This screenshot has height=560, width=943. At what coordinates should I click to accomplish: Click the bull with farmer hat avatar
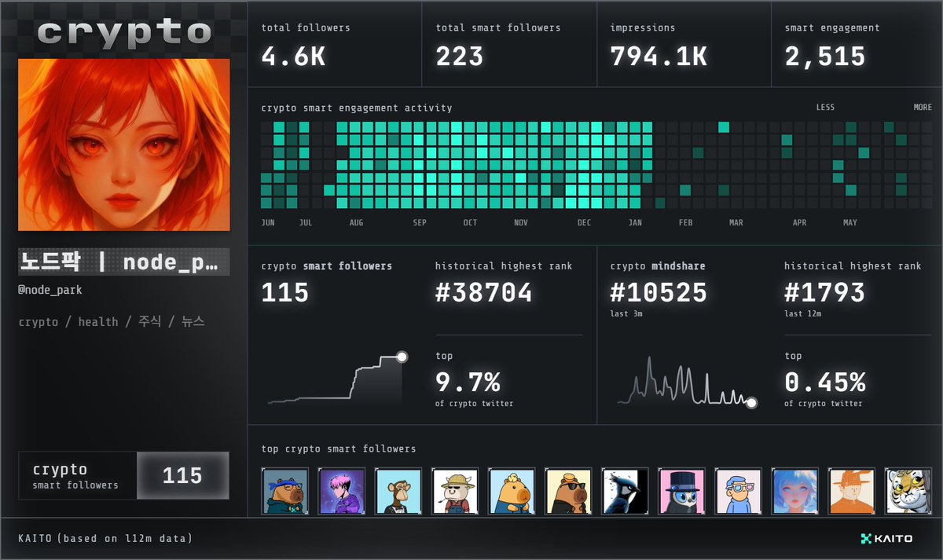(x=455, y=492)
